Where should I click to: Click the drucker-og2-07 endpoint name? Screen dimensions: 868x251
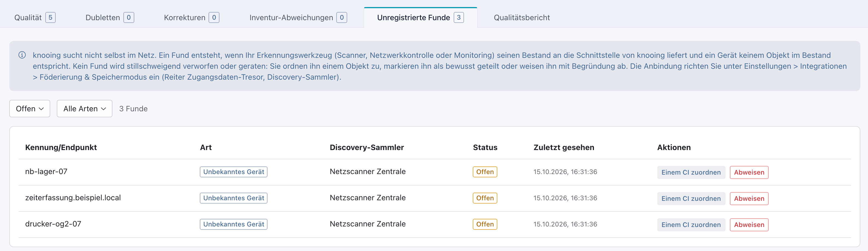pyautogui.click(x=53, y=224)
